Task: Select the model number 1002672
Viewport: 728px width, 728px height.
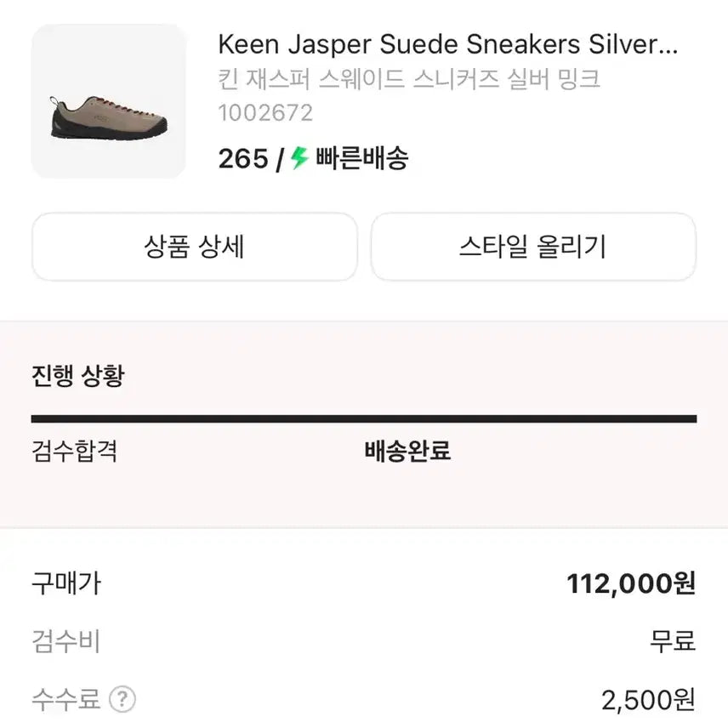Action: 265,112
